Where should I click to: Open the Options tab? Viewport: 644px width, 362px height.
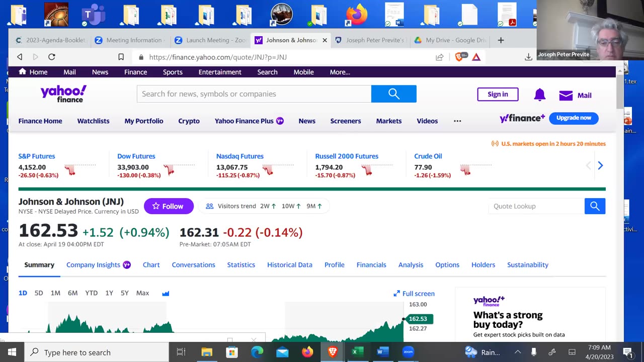point(447,265)
